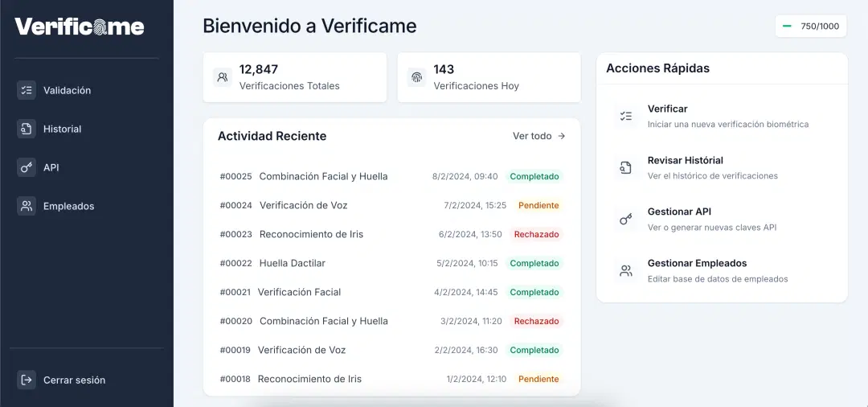Click Completado status of #00019

coord(534,350)
